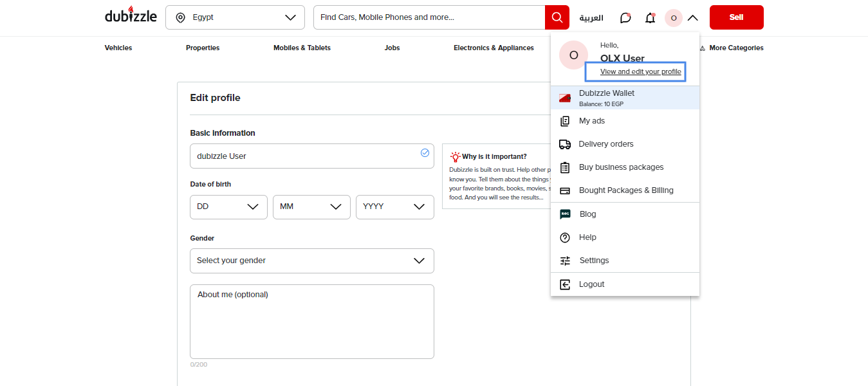Image resolution: width=868 pixels, height=386 pixels.
Task: Click the red search magnifier icon
Action: 556,17
